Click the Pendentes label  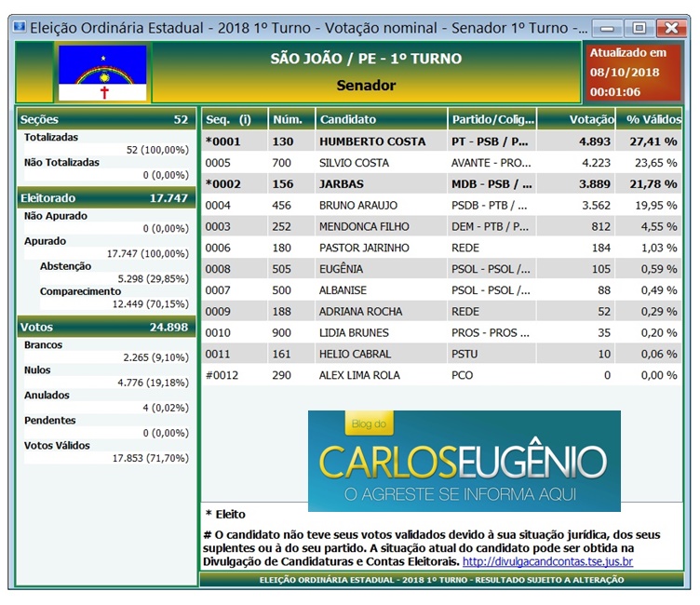49,420
